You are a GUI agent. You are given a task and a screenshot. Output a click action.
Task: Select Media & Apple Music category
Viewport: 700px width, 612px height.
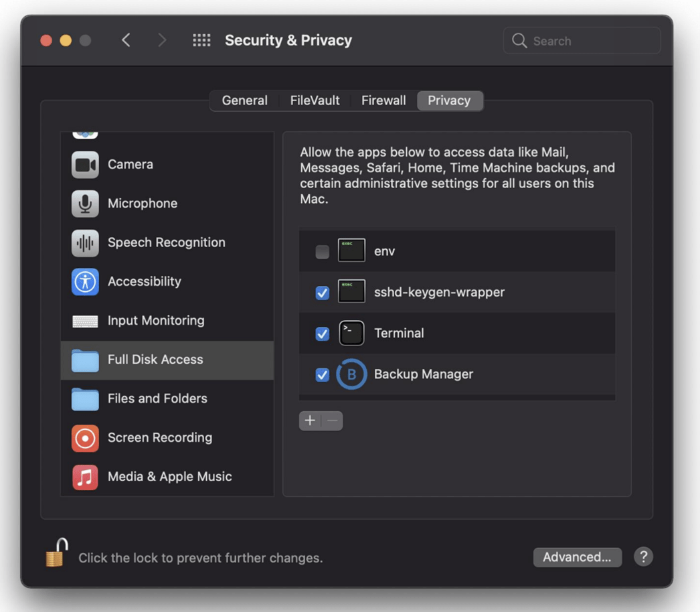click(167, 477)
